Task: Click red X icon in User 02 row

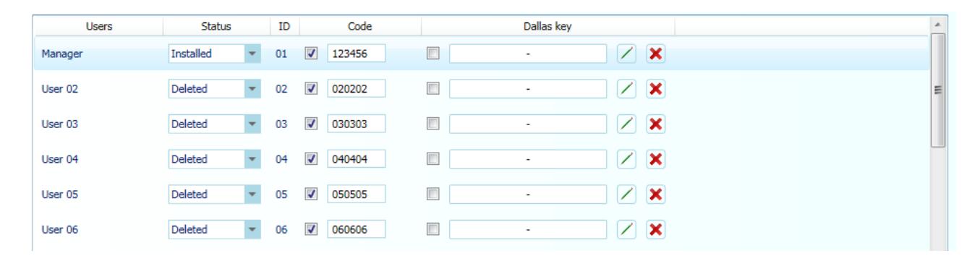Action: pos(655,89)
